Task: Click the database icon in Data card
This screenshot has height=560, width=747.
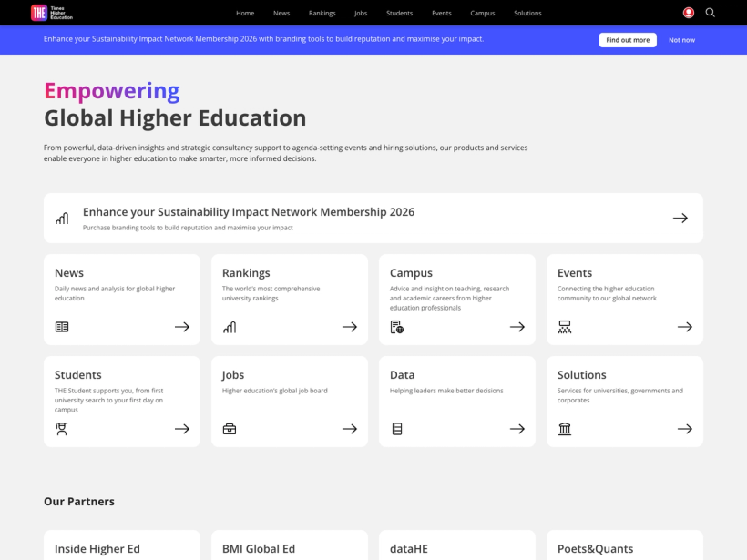Action: pyautogui.click(x=397, y=429)
